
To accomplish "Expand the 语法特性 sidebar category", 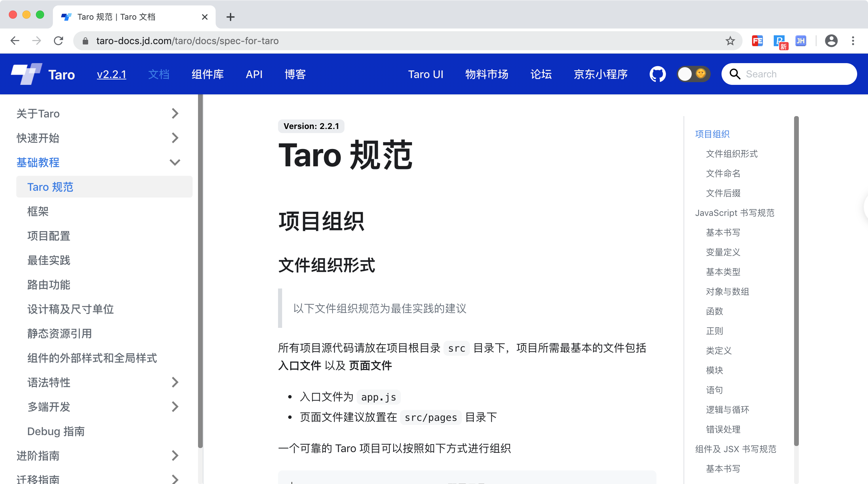I will pyautogui.click(x=175, y=382).
